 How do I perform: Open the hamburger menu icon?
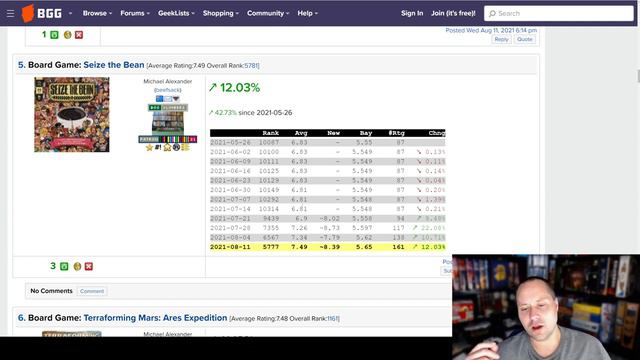(x=10, y=13)
